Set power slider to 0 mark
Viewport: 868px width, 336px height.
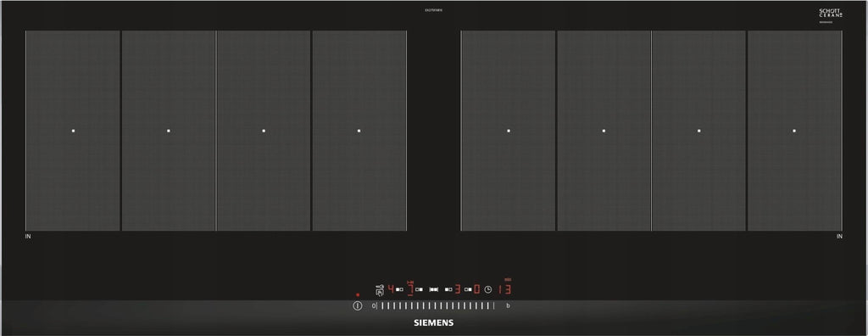374,305
